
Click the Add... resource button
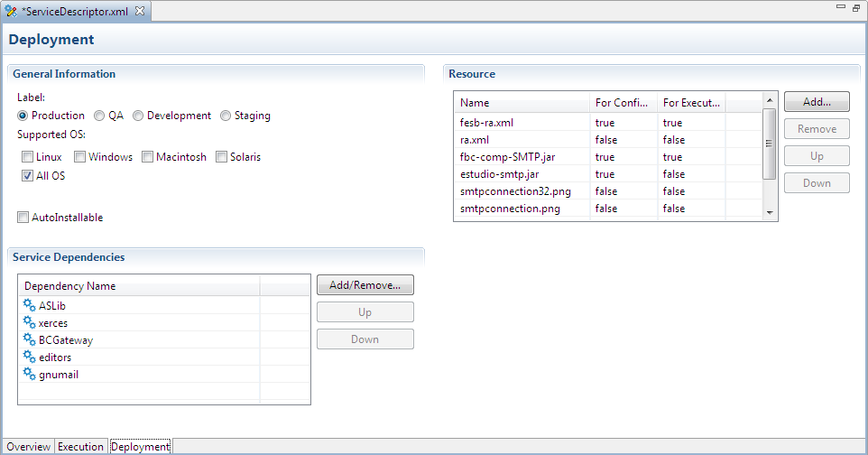point(817,101)
